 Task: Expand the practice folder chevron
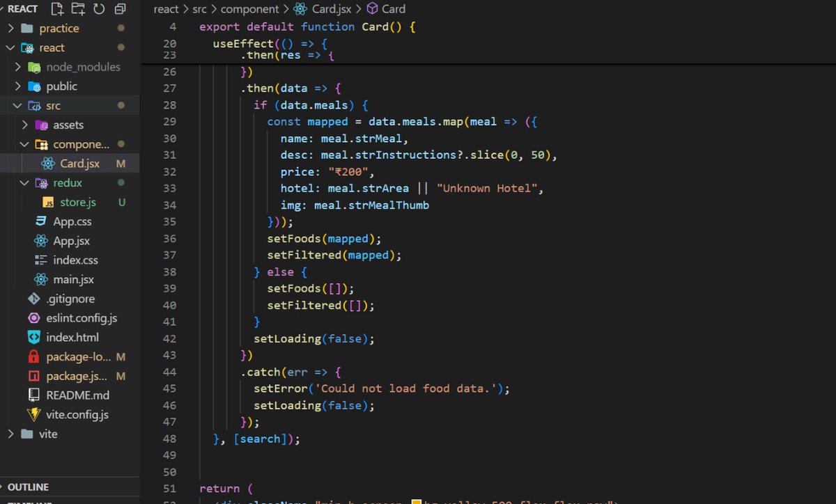coord(10,29)
